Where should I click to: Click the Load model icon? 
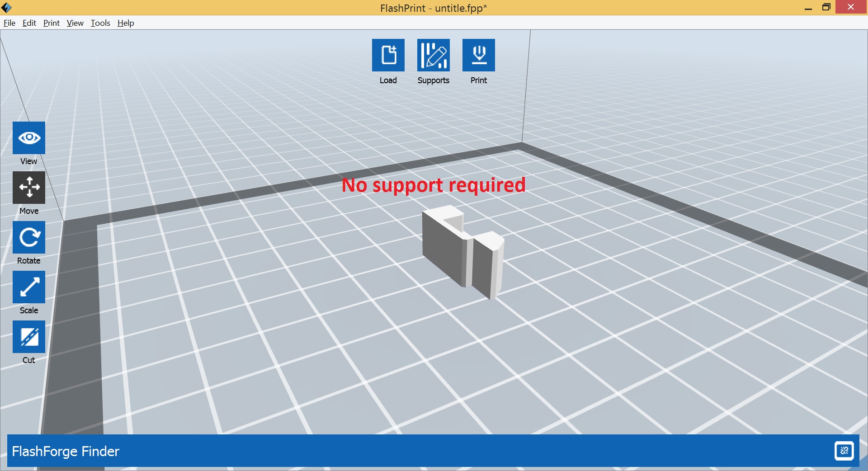[x=388, y=55]
